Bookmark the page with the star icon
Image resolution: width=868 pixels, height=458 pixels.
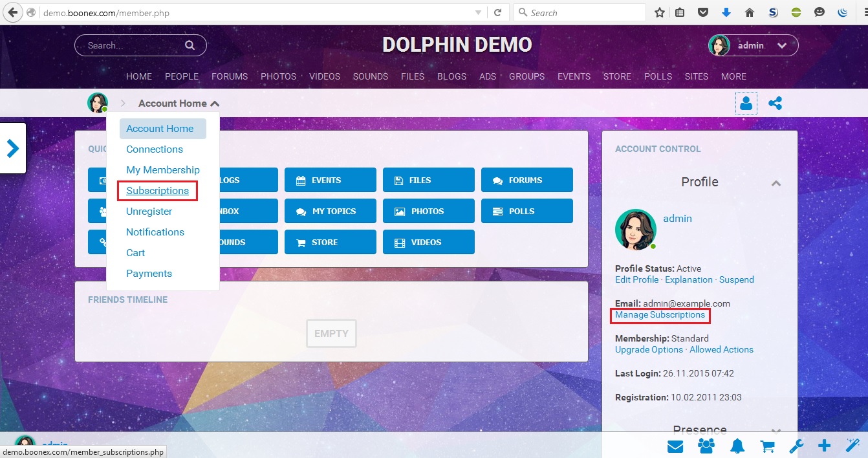[660, 12]
